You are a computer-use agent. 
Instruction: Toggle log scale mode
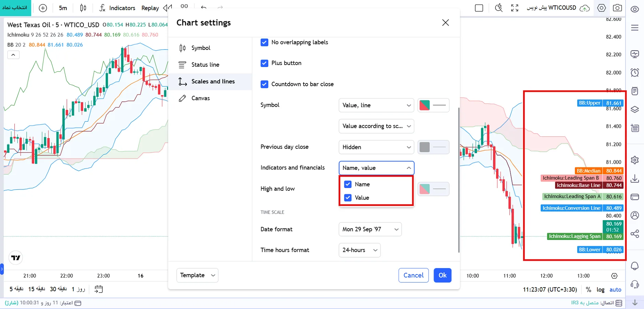[601, 290]
